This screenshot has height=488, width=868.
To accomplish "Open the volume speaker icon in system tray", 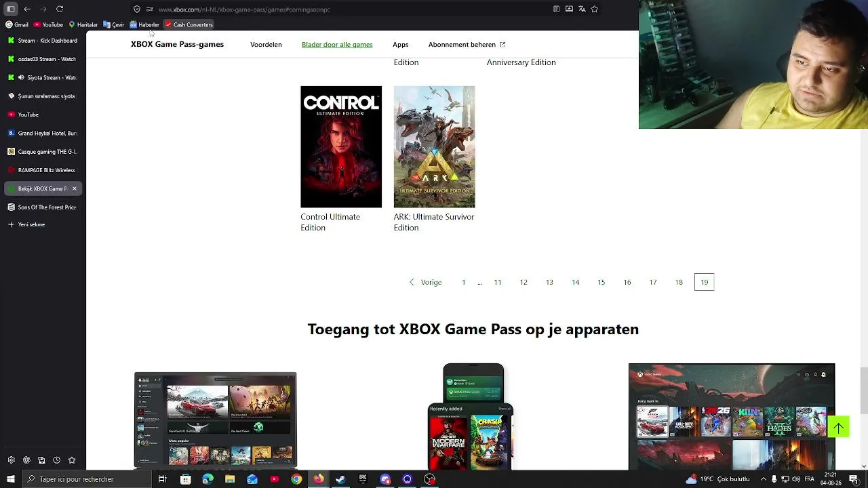I will click(797, 479).
